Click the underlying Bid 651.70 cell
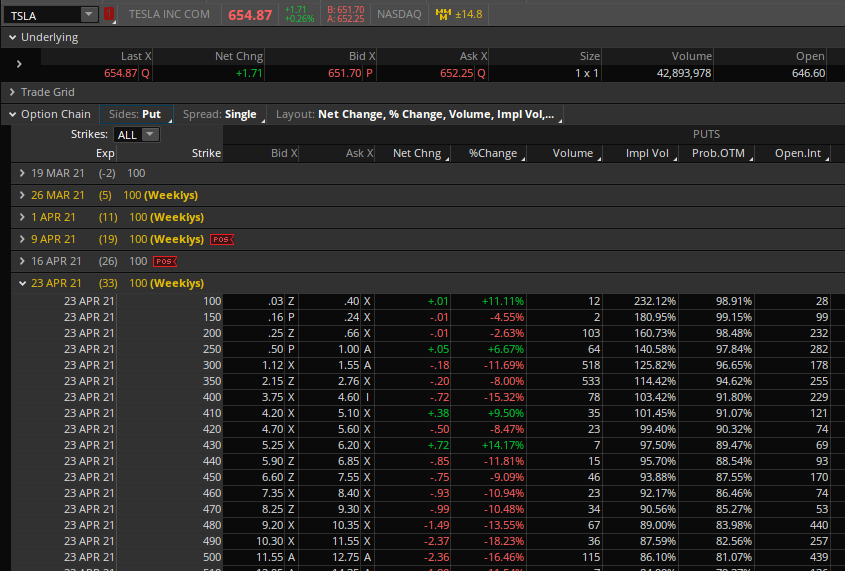845x571 pixels. [x=344, y=73]
